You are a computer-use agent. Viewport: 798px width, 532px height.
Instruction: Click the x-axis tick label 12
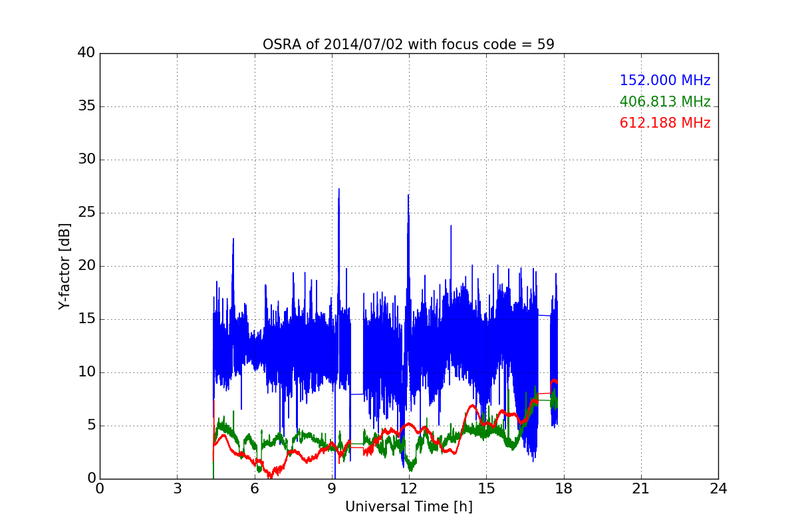409,489
